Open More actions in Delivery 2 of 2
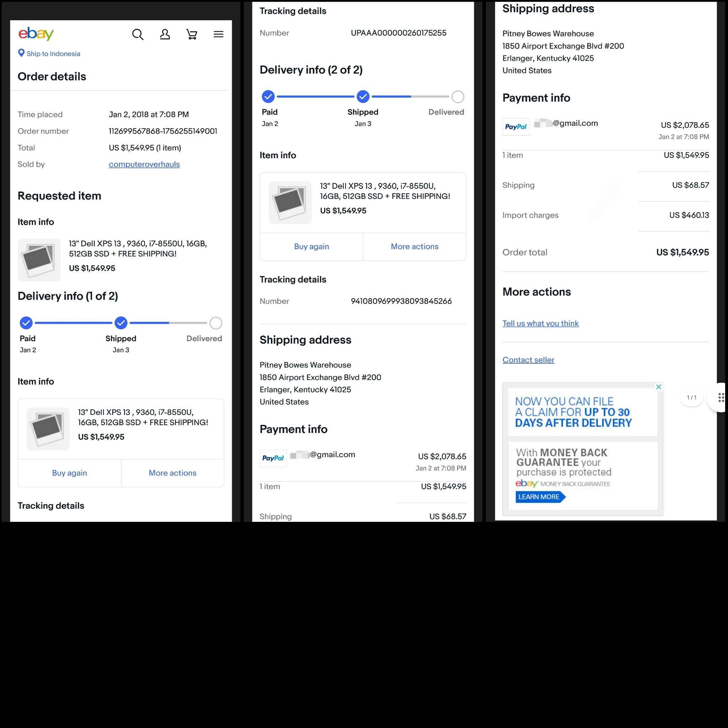This screenshot has height=728, width=728. point(414,246)
